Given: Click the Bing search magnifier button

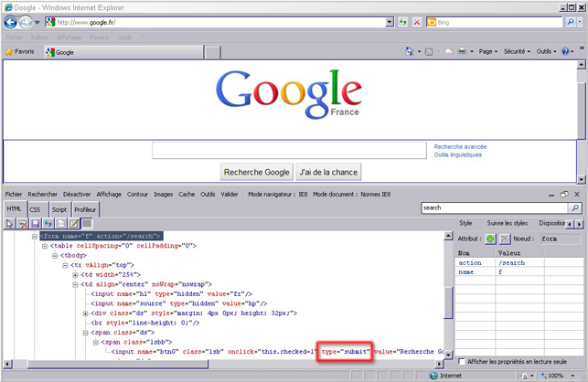Looking at the screenshot, I should [x=571, y=22].
